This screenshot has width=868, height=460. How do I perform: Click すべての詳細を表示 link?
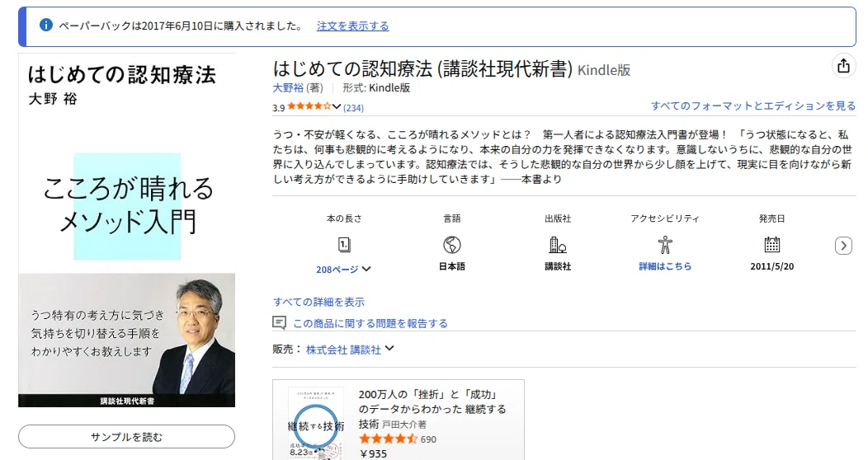click(318, 302)
